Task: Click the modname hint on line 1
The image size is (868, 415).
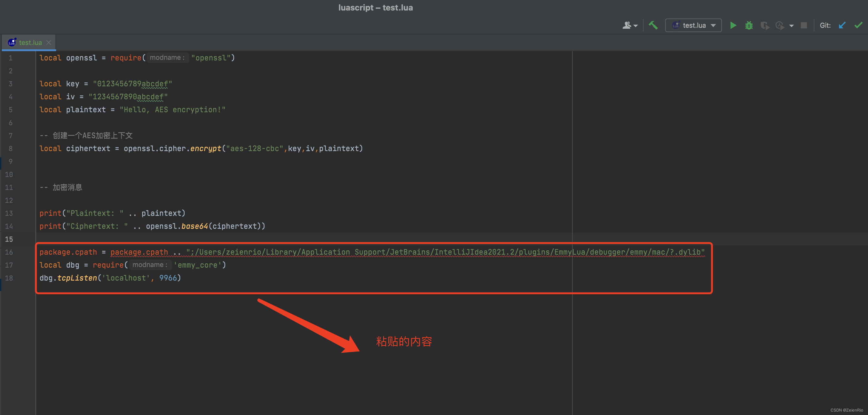Action: [167, 58]
